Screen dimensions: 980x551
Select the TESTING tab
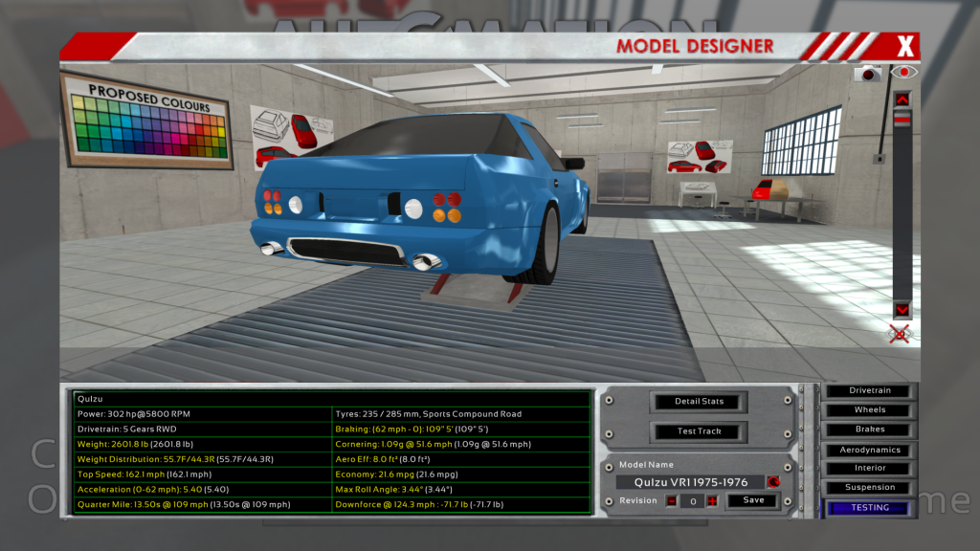(869, 508)
